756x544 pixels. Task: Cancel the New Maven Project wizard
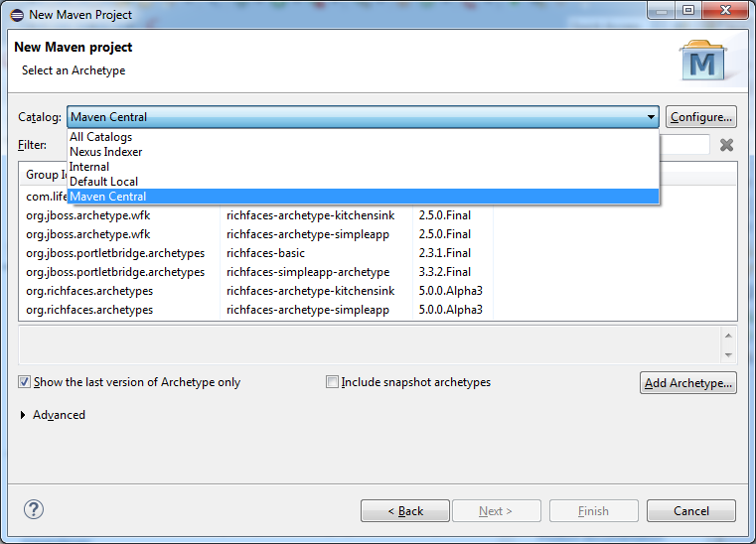tap(690, 511)
